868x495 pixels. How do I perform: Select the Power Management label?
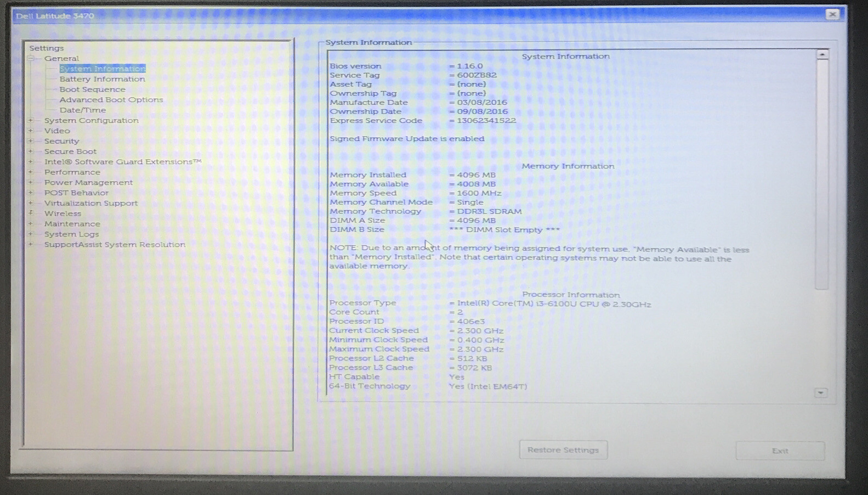coord(88,182)
